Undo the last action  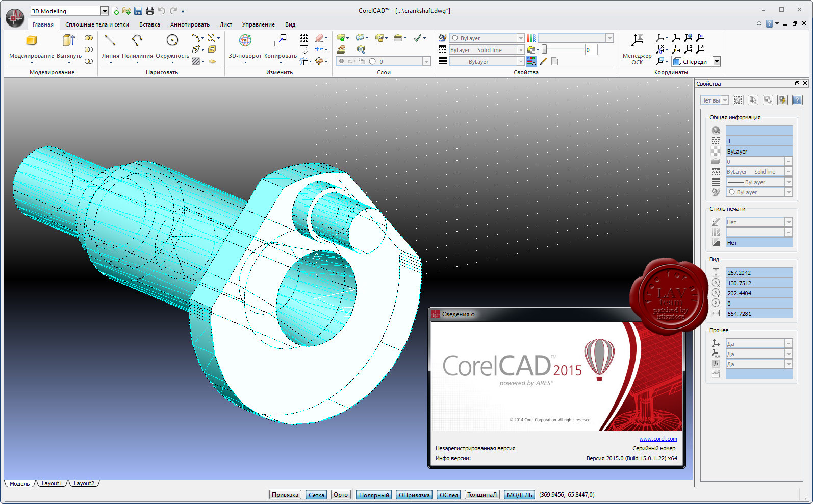point(161,11)
